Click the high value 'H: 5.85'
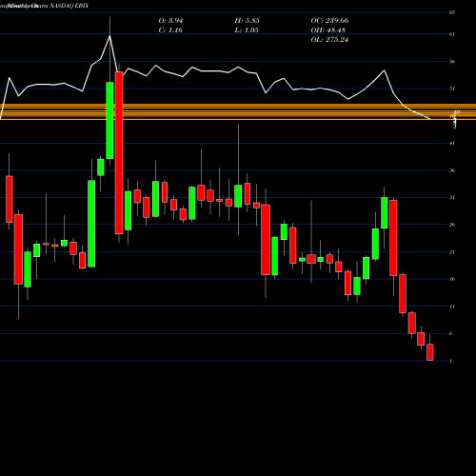The width and height of the screenshot is (476, 476). (x=248, y=21)
